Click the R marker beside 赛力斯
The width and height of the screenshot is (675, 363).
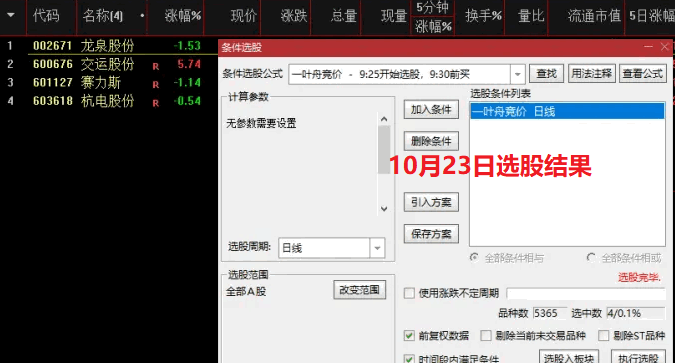(155, 85)
